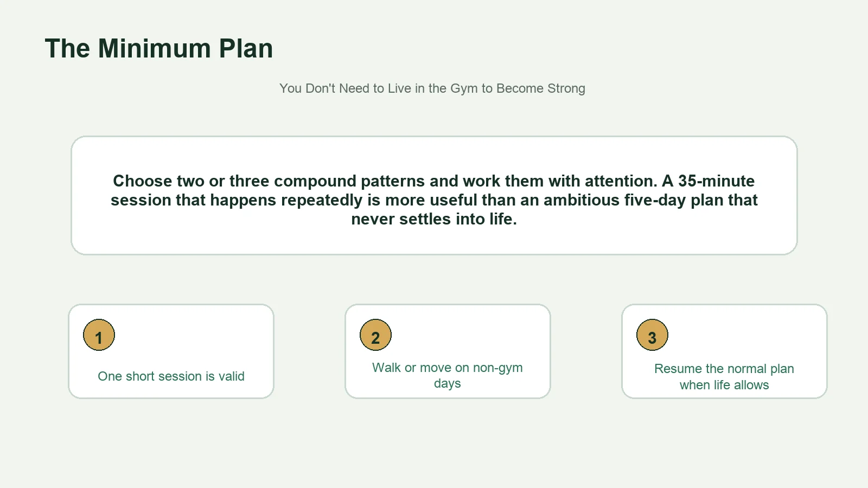The width and height of the screenshot is (868, 488).
Task: Select "35-minute" in the main paragraph
Action: point(716,181)
